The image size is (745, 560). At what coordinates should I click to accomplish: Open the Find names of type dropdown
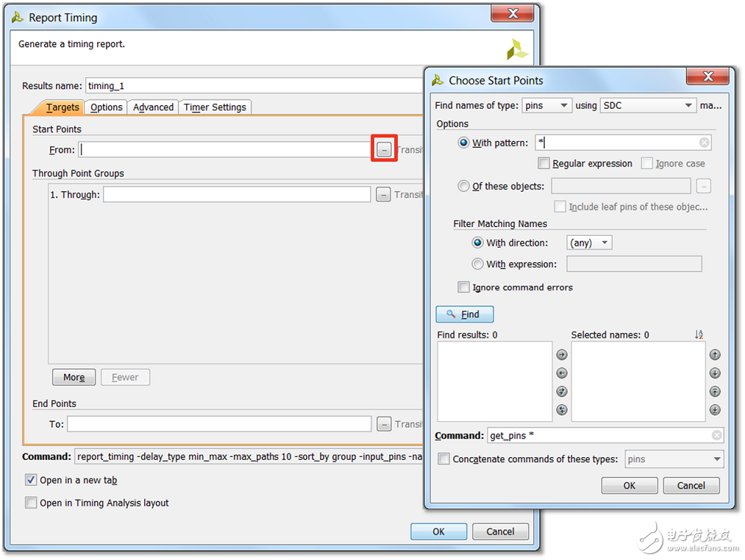pos(546,106)
